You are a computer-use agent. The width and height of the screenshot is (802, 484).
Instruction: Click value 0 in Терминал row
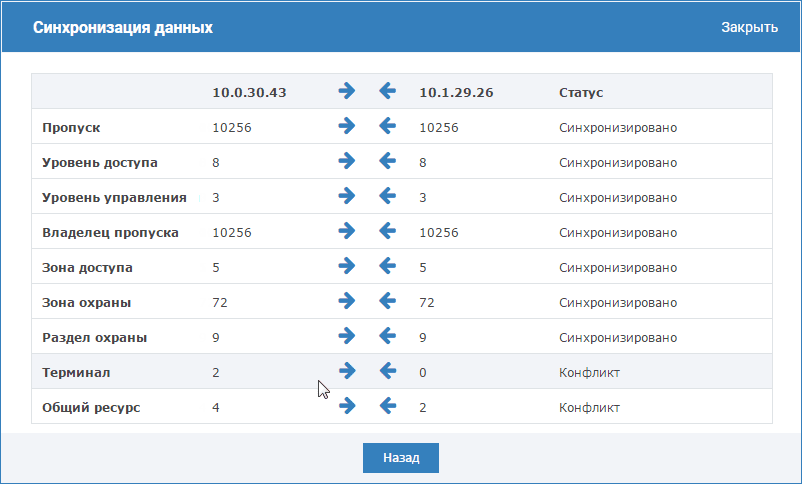coord(422,372)
